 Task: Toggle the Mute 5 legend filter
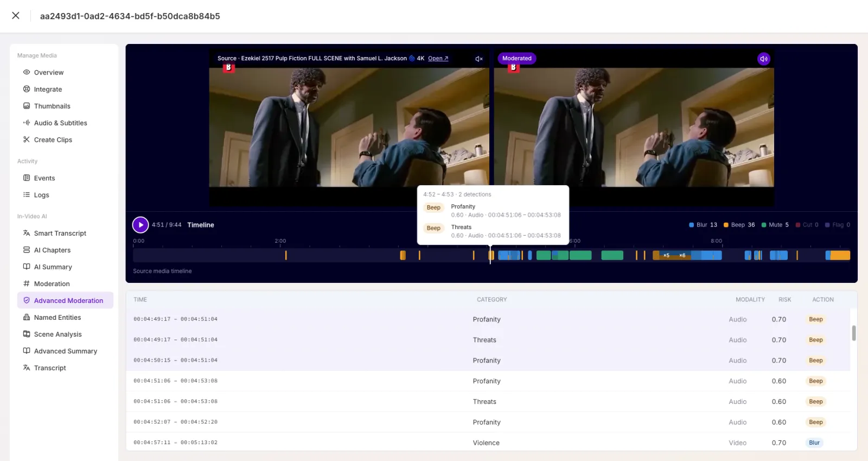coord(775,225)
